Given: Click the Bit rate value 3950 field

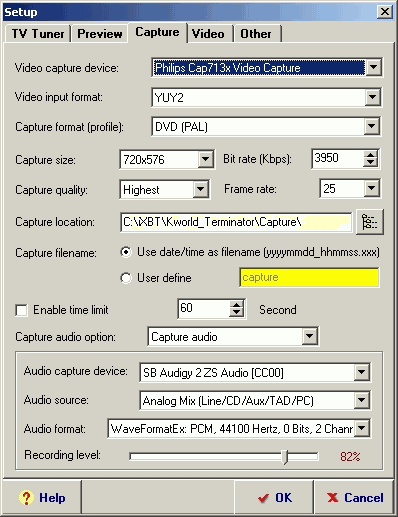Looking at the screenshot, I should click(338, 158).
